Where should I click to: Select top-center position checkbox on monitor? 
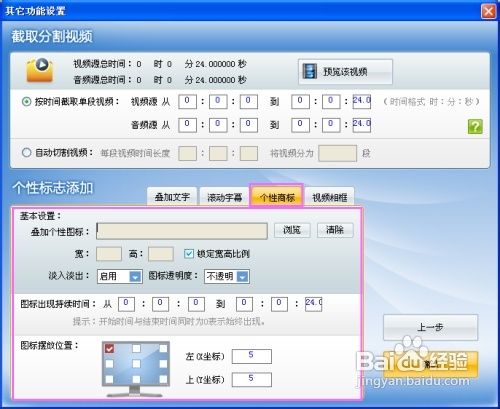tap(136, 349)
